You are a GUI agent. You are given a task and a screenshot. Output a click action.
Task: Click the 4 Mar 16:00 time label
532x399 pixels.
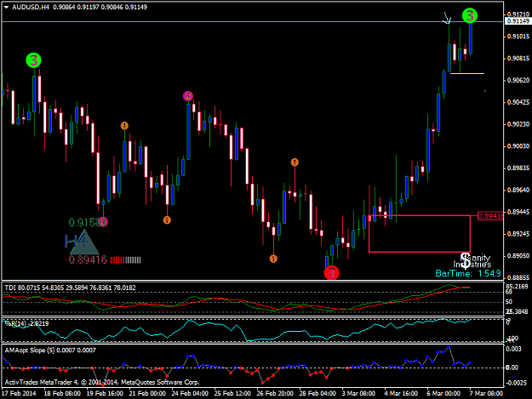coord(401,393)
